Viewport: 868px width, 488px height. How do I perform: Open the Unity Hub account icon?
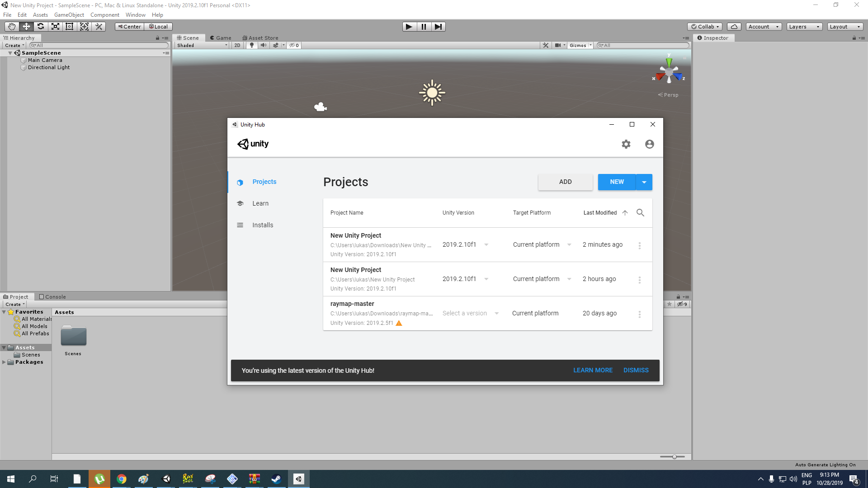click(x=649, y=144)
